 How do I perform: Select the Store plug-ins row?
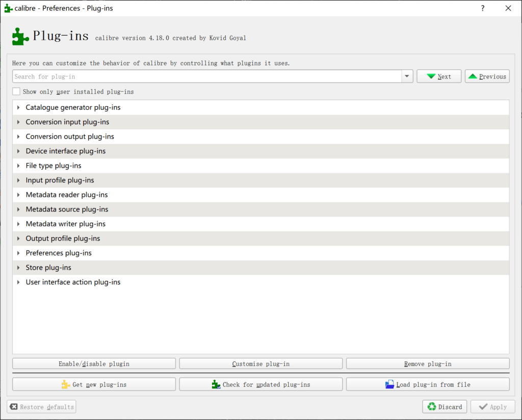pos(49,268)
